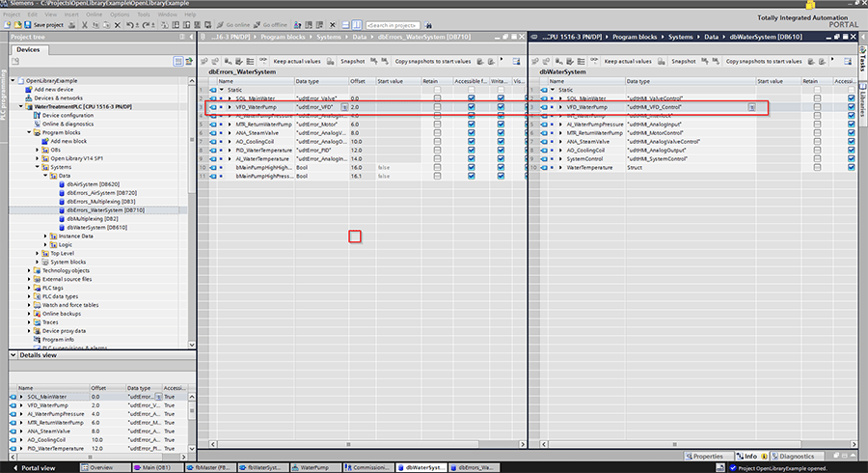Click the Open project folder icon
This screenshot has width=868, height=473.
point(17,25)
